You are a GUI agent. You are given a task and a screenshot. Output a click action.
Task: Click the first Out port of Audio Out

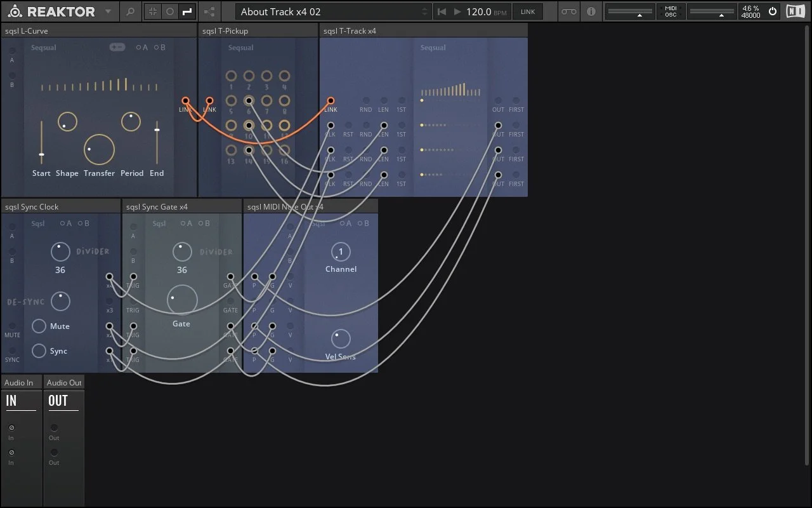(54, 427)
